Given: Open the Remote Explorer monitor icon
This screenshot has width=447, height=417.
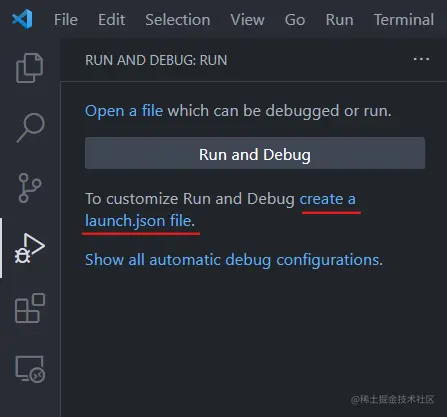Looking at the screenshot, I should pos(30,369).
